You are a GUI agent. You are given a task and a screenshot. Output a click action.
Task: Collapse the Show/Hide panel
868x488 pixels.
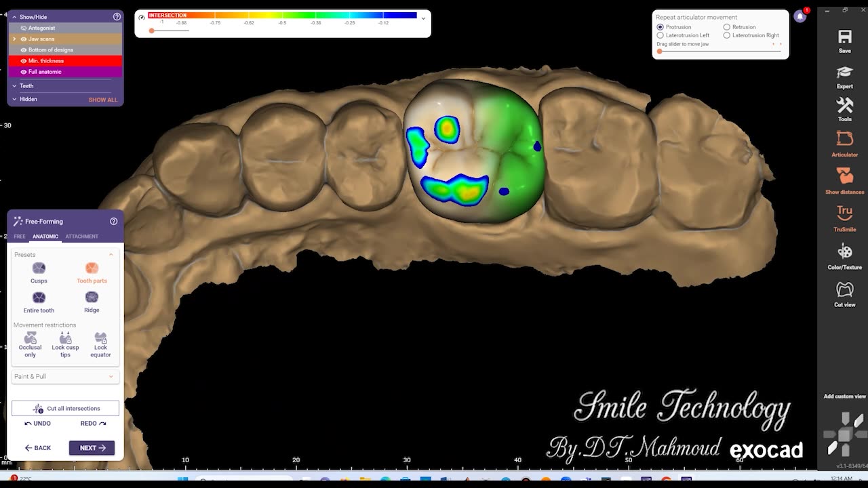point(14,17)
